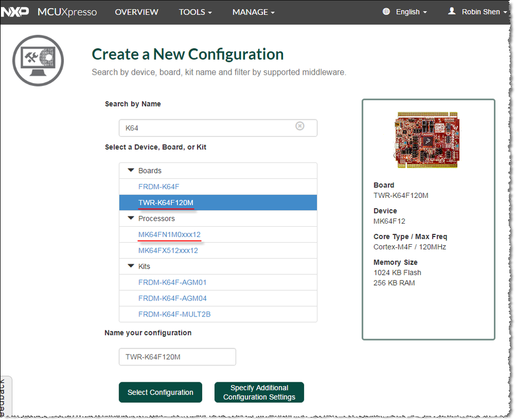Image resolution: width=515 pixels, height=420 pixels.
Task: Collapse the Boards section
Action: pos(131,171)
